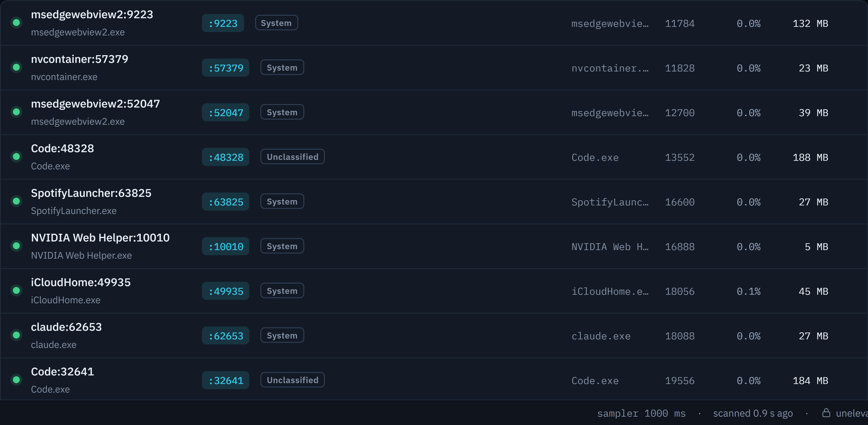Select the msedgewebview2:52047 title

coord(95,104)
